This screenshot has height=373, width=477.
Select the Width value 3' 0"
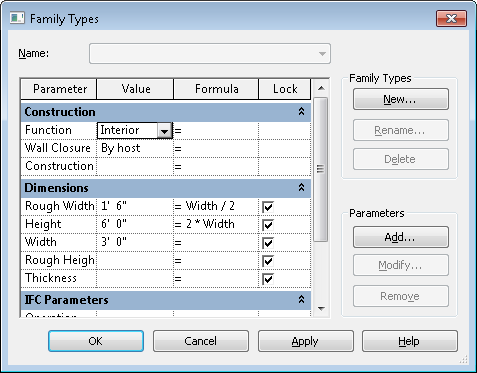tap(135, 242)
